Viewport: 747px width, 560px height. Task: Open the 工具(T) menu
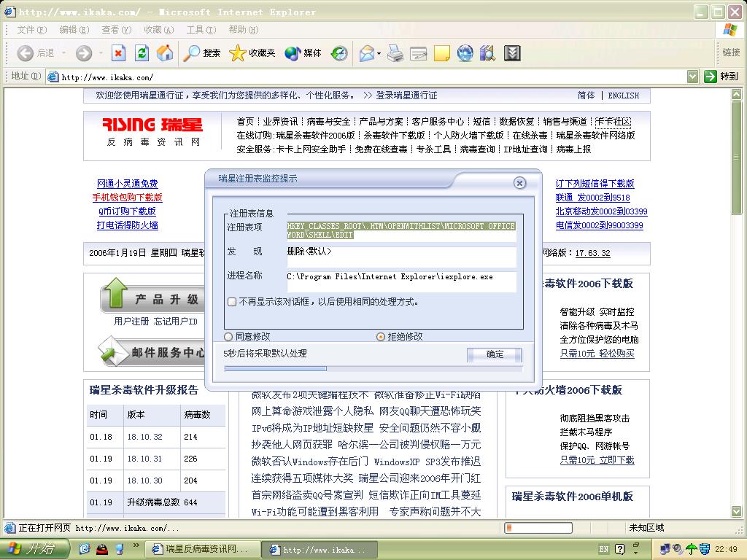click(x=201, y=30)
